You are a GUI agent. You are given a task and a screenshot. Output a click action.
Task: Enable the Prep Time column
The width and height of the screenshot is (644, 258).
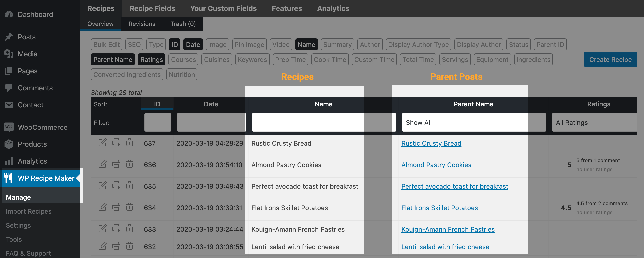(x=290, y=60)
